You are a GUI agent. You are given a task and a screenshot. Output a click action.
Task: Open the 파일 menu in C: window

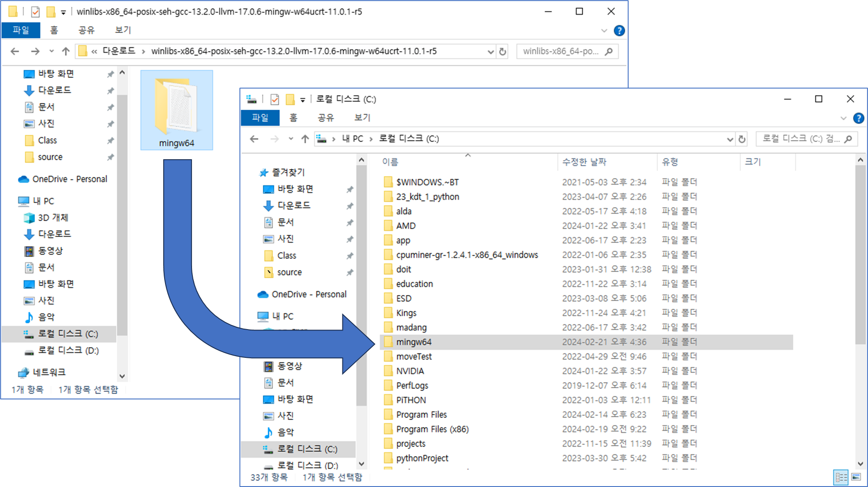point(260,118)
